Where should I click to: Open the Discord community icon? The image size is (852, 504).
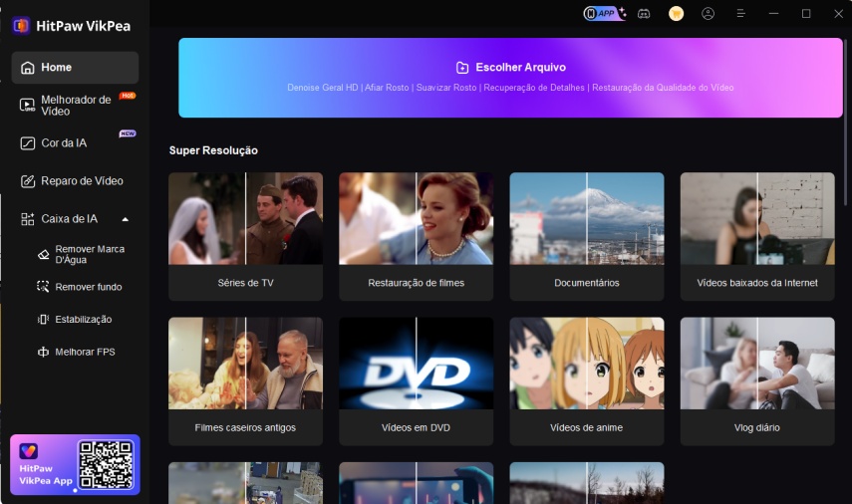(644, 14)
